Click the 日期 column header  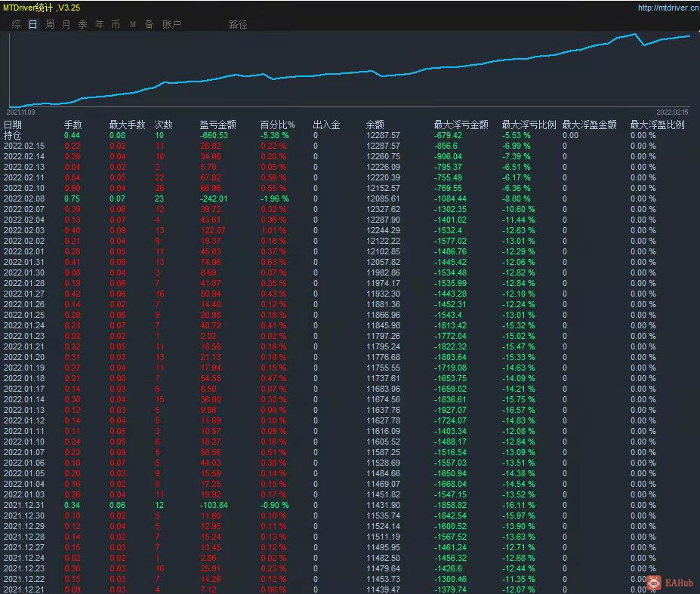click(13, 125)
